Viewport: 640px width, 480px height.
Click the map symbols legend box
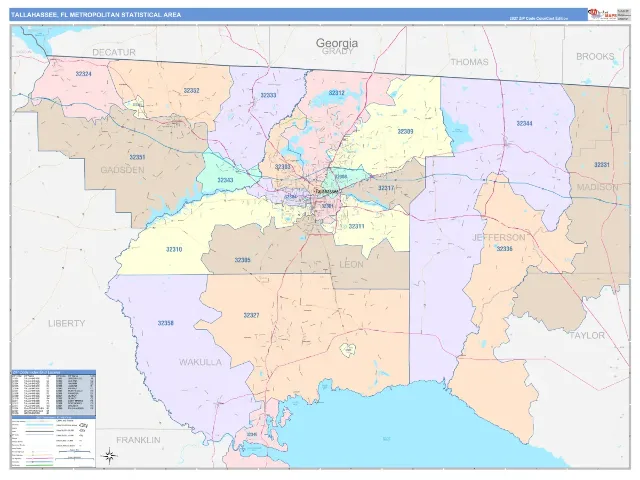(x=53, y=442)
